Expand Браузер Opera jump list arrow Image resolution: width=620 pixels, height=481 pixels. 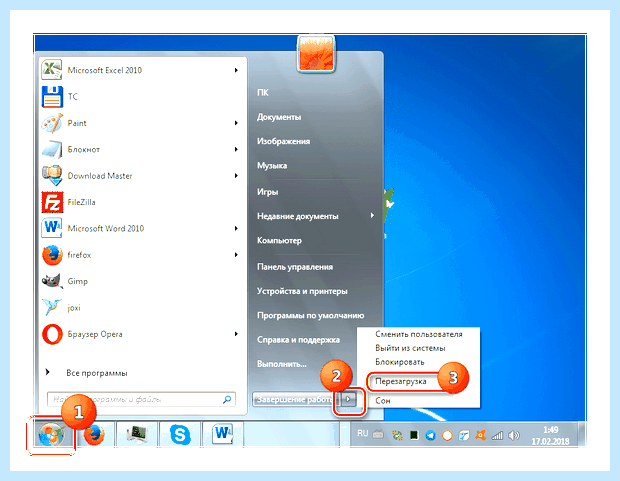tap(236, 334)
